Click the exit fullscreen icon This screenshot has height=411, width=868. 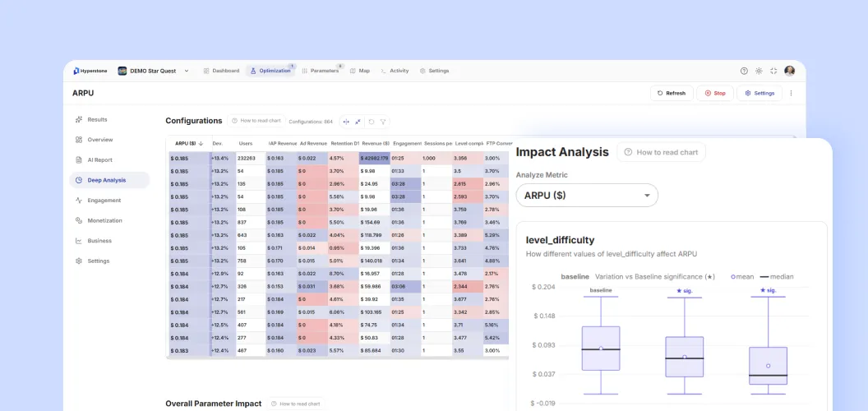click(773, 71)
